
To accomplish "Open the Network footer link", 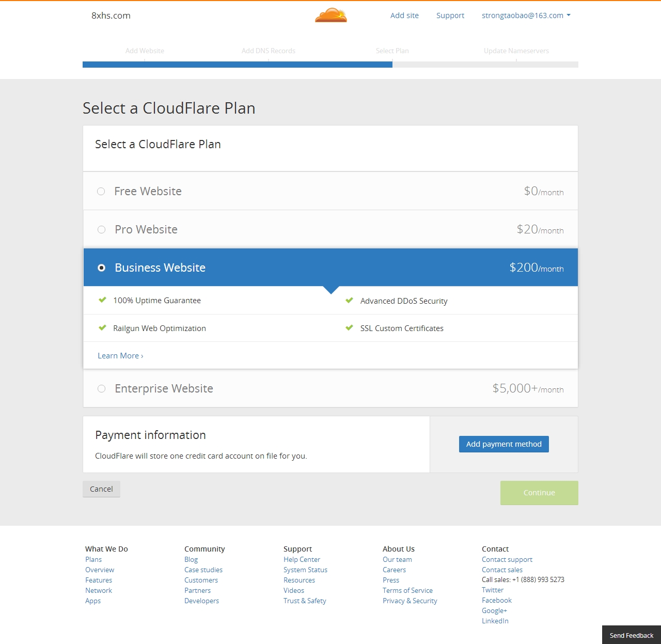I will [99, 590].
